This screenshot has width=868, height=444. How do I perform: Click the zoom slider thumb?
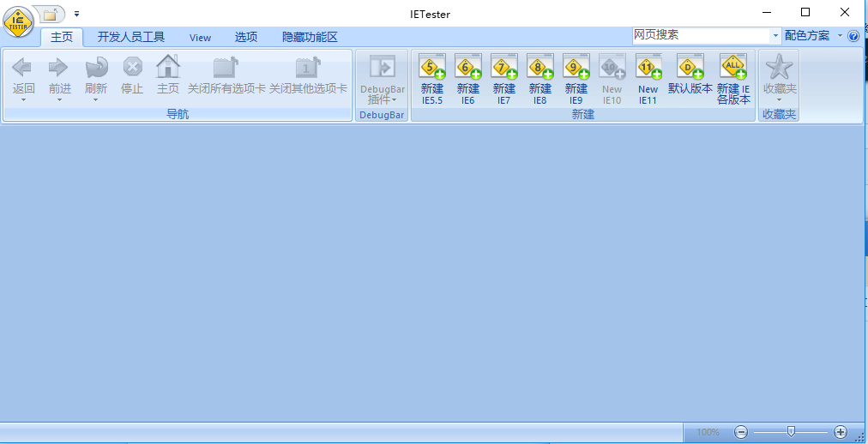coord(792,431)
